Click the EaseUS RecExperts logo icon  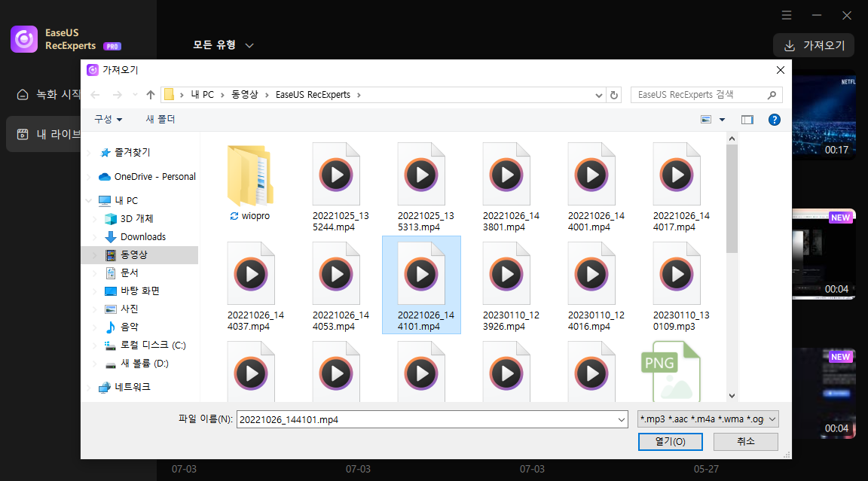point(23,38)
